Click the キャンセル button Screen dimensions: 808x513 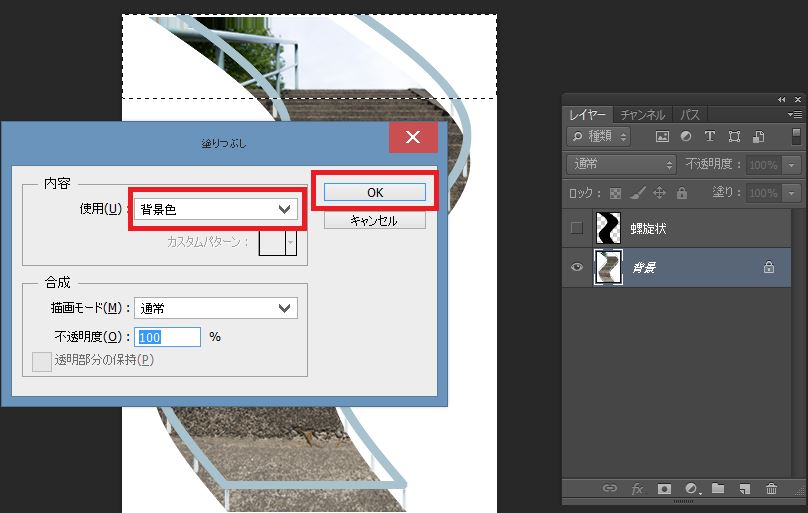coord(373,221)
